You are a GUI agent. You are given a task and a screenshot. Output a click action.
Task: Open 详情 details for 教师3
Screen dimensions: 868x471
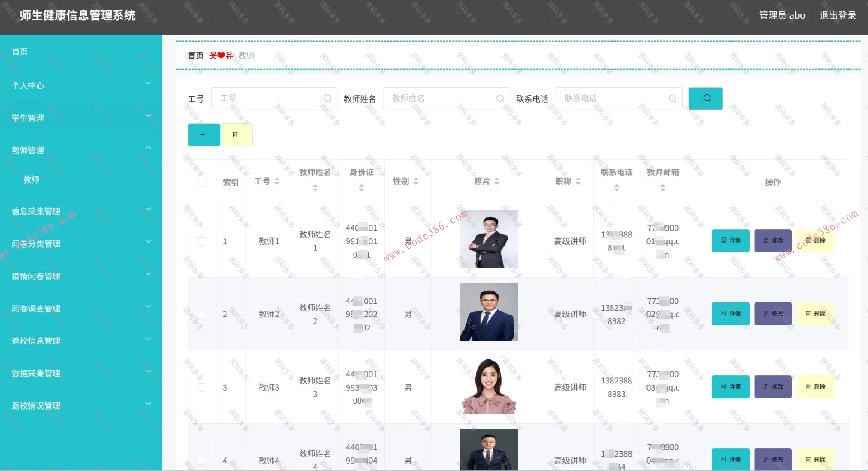(731, 387)
